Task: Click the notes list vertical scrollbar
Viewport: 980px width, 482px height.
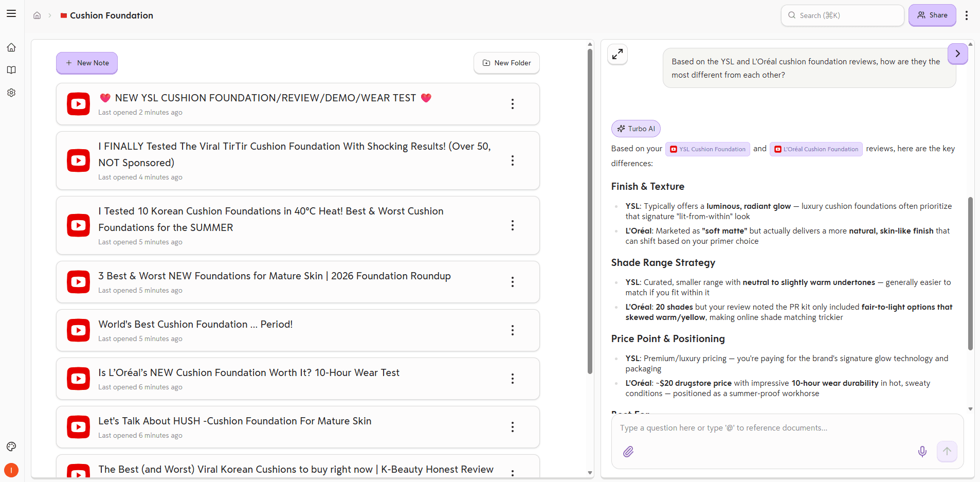Action: tap(590, 211)
